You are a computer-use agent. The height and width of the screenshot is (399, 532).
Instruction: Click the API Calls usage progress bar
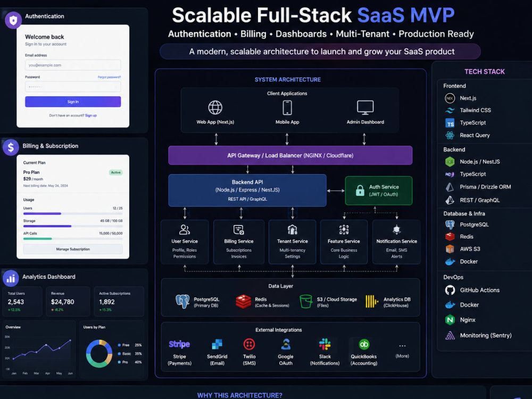click(x=73, y=239)
